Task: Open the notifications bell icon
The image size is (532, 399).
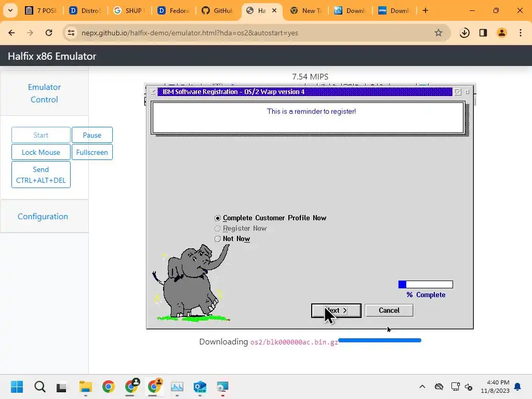Action: 518,387
